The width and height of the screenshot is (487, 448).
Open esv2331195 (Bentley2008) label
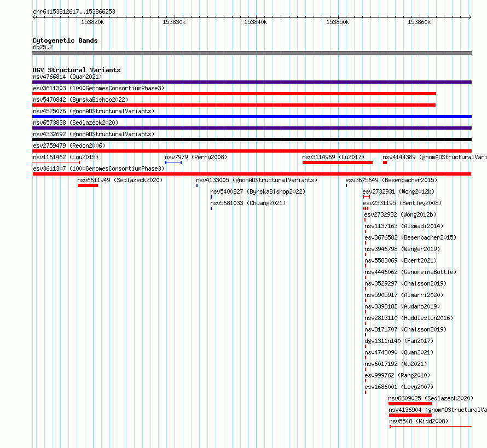402,203
